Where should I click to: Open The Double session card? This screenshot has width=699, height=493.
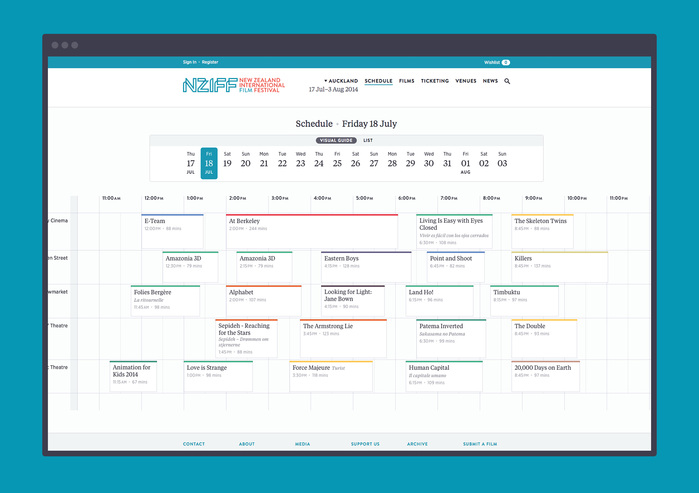coord(544,338)
